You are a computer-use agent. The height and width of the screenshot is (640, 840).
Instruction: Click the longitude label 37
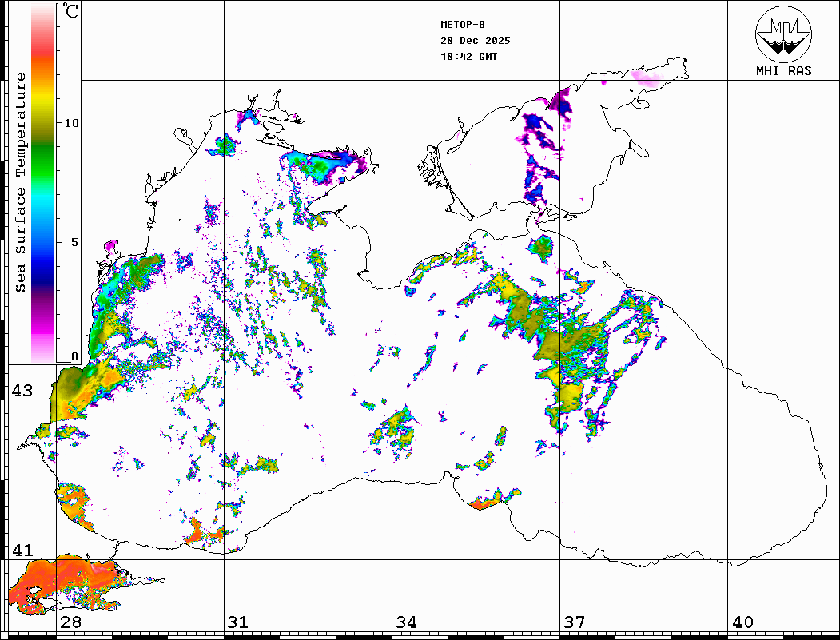click(x=574, y=622)
